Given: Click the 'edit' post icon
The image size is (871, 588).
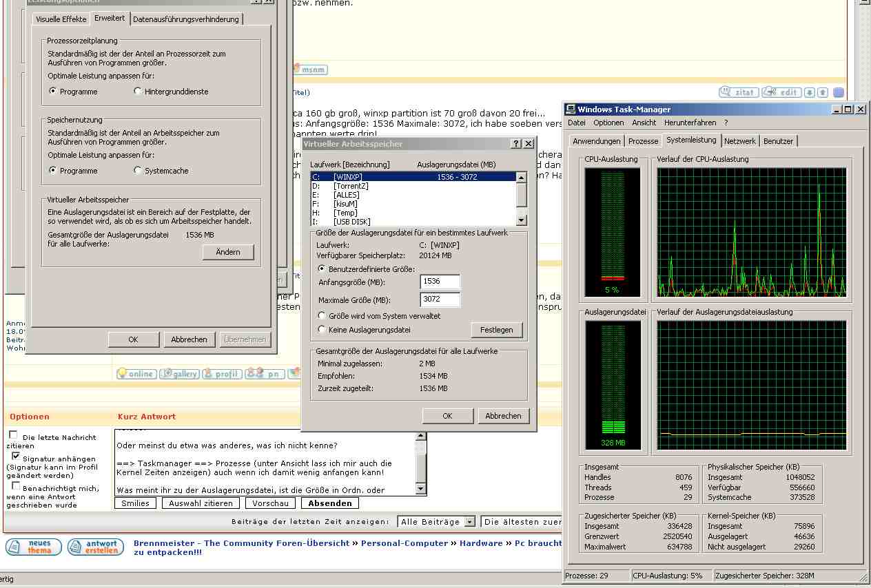Looking at the screenshot, I should pos(781,92).
